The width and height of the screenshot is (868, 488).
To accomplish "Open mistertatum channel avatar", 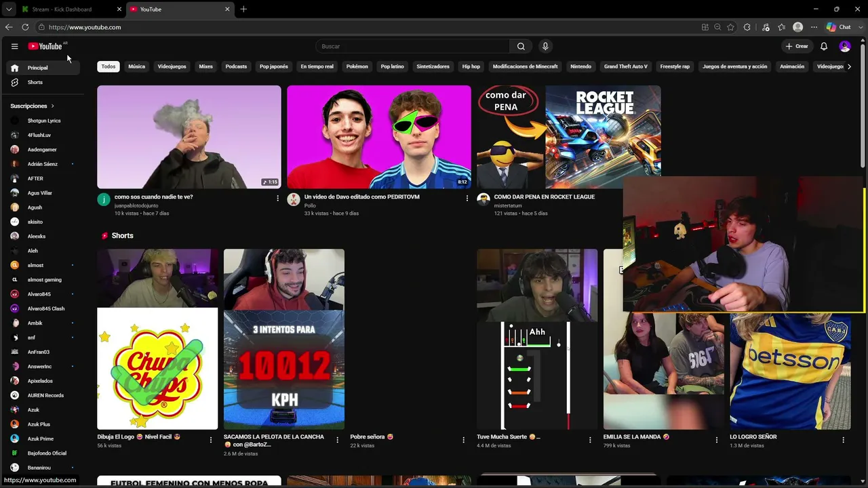I will coord(484,199).
